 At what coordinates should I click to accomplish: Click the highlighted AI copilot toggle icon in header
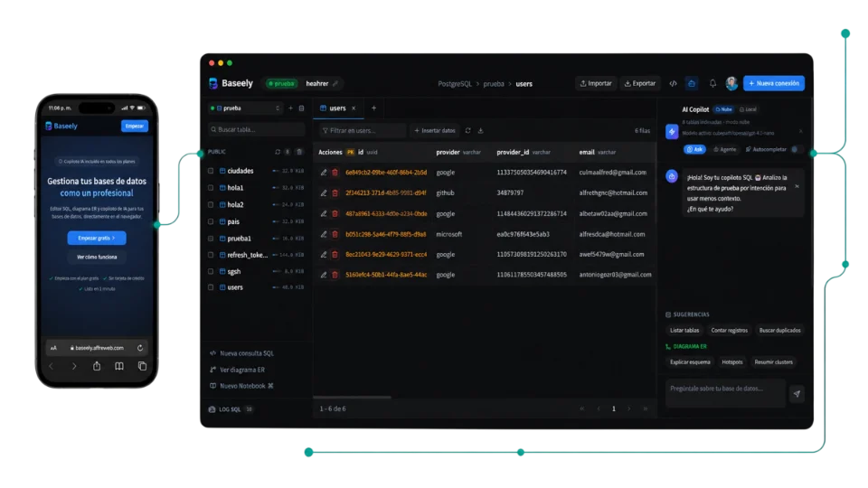pyautogui.click(x=692, y=83)
